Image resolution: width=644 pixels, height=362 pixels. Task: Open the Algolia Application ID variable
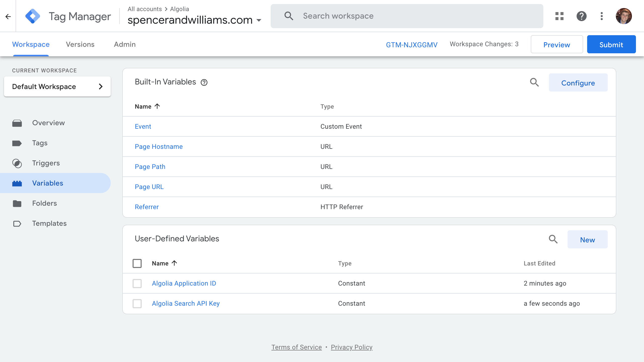tap(184, 283)
